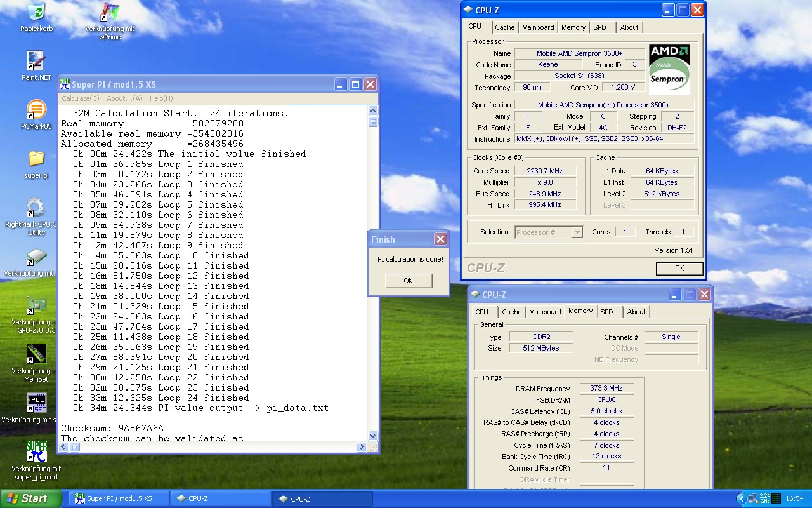812x508 pixels.
Task: Expand hidden system tray icons arrow
Action: [x=741, y=498]
